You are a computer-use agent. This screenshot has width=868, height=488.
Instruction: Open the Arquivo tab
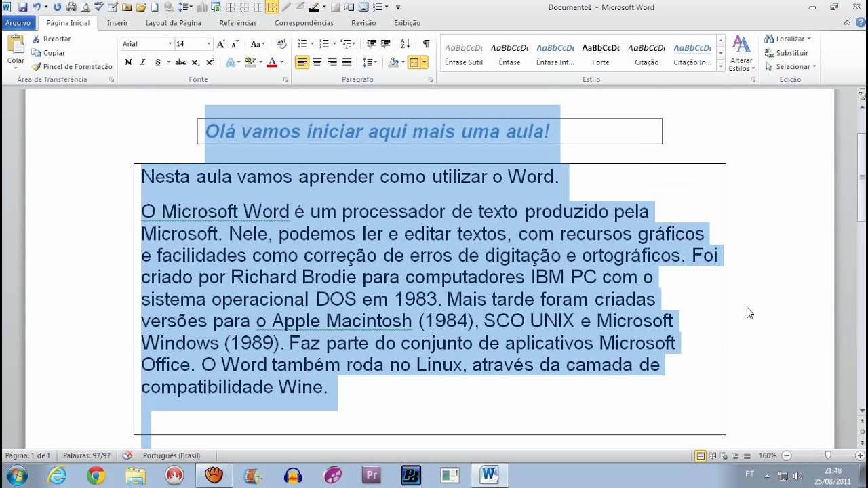pos(18,23)
